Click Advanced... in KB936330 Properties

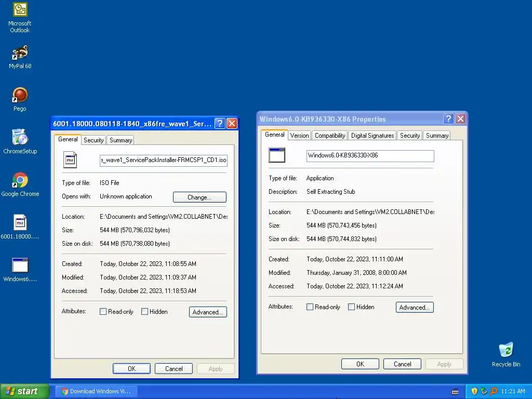pos(414,308)
